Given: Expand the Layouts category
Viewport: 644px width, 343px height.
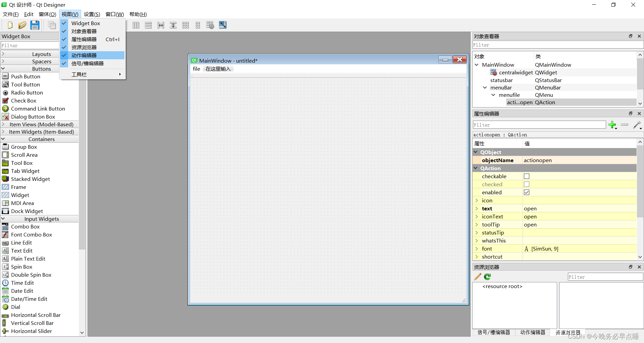Looking at the screenshot, I should click(x=3, y=54).
